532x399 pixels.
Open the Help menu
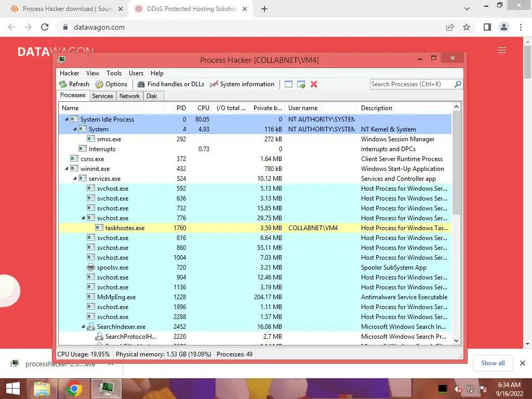pyautogui.click(x=157, y=73)
